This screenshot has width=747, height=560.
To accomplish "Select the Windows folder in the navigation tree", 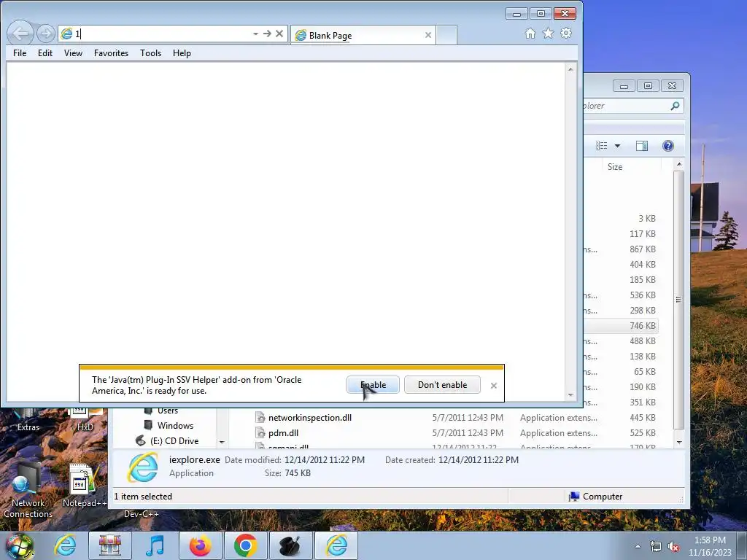I will pyautogui.click(x=175, y=425).
